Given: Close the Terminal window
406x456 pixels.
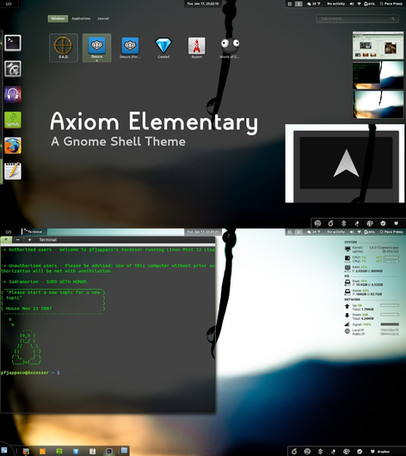Looking at the screenshot, I should pyautogui.click(x=6, y=240).
